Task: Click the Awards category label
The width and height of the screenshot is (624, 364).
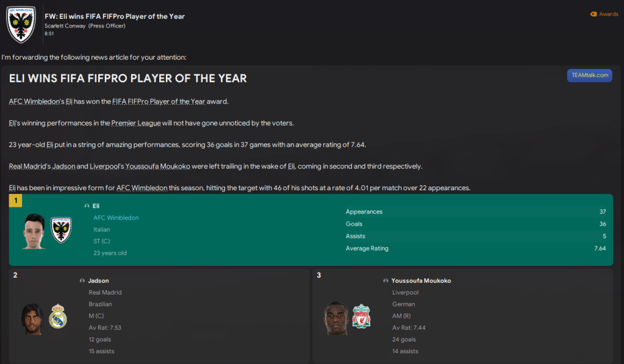Action: pos(608,14)
